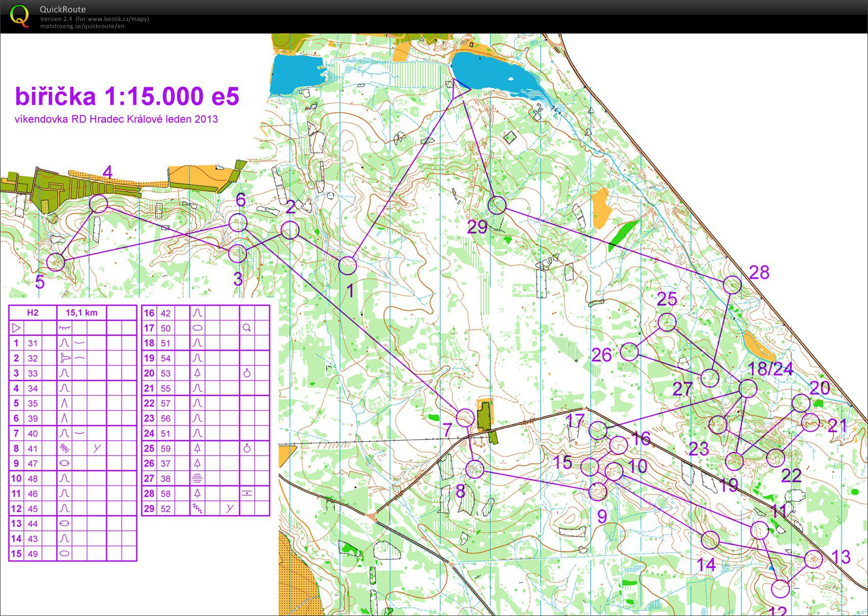This screenshot has width=868, height=616.
Task: Click control circle 7 near the building
Action: [465, 418]
